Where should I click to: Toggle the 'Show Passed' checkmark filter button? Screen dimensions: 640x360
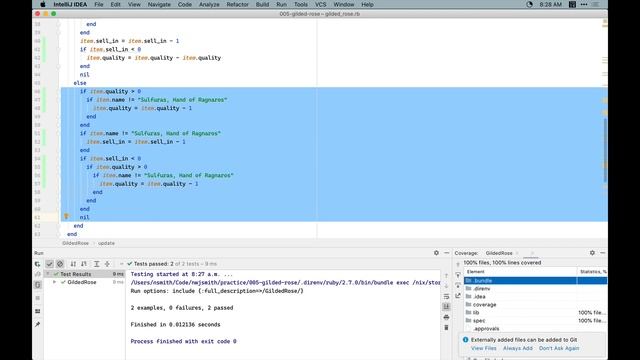[x=49, y=264]
